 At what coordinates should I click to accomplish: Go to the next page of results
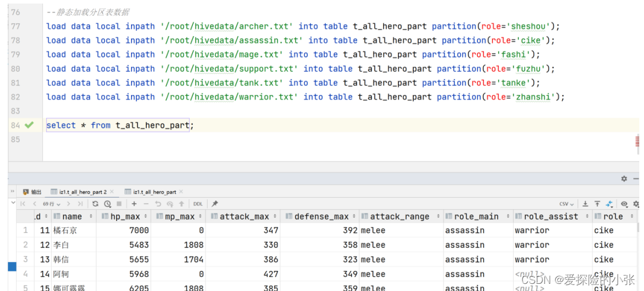[x=69, y=204]
